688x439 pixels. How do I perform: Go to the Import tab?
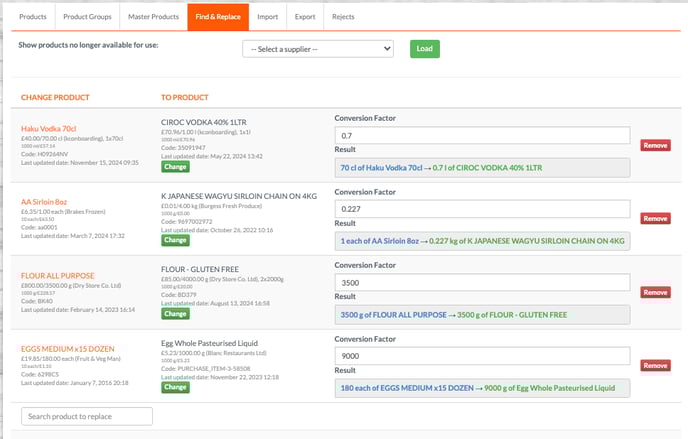tap(268, 17)
